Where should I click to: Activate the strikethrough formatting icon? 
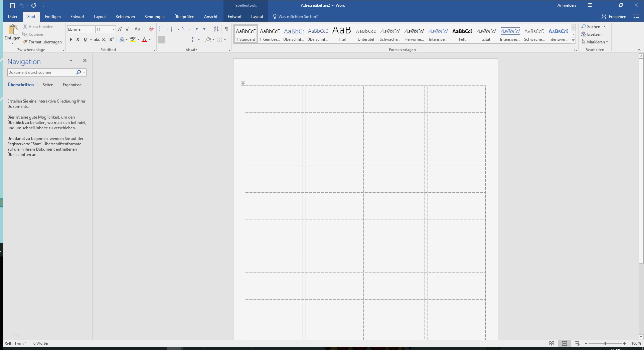click(97, 39)
